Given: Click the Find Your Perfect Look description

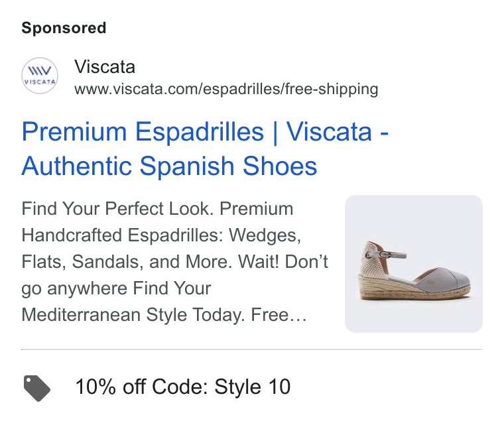Looking at the screenshot, I should (x=115, y=208).
